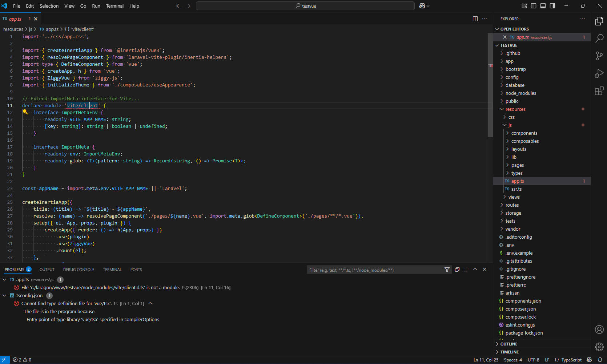Screen dimensions: 607x364
Task: Click the Split Editor Right icon
Action: point(475,19)
